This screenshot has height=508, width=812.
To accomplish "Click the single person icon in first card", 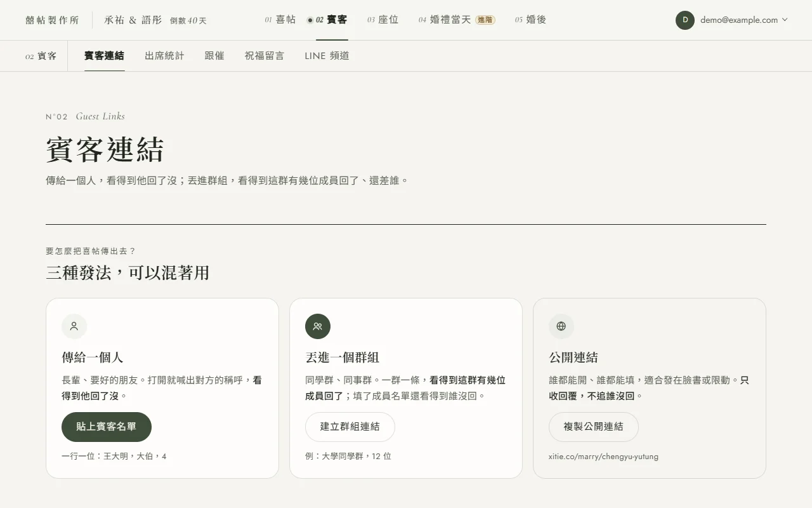I will (74, 326).
